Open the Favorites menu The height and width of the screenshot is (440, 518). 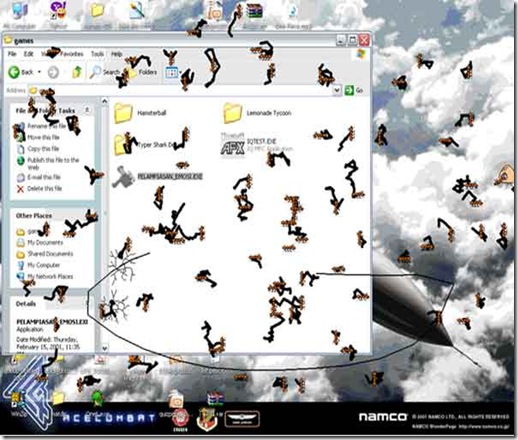71,54
